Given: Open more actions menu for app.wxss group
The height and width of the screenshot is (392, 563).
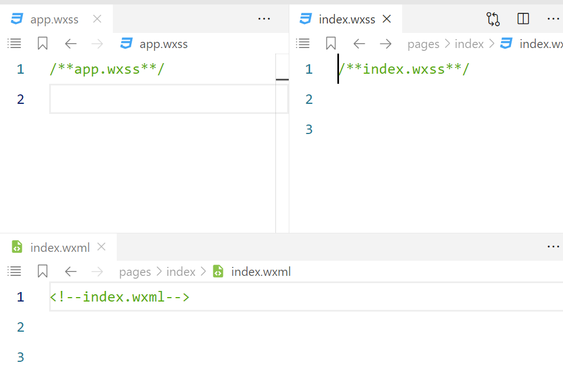Looking at the screenshot, I should 264,18.
